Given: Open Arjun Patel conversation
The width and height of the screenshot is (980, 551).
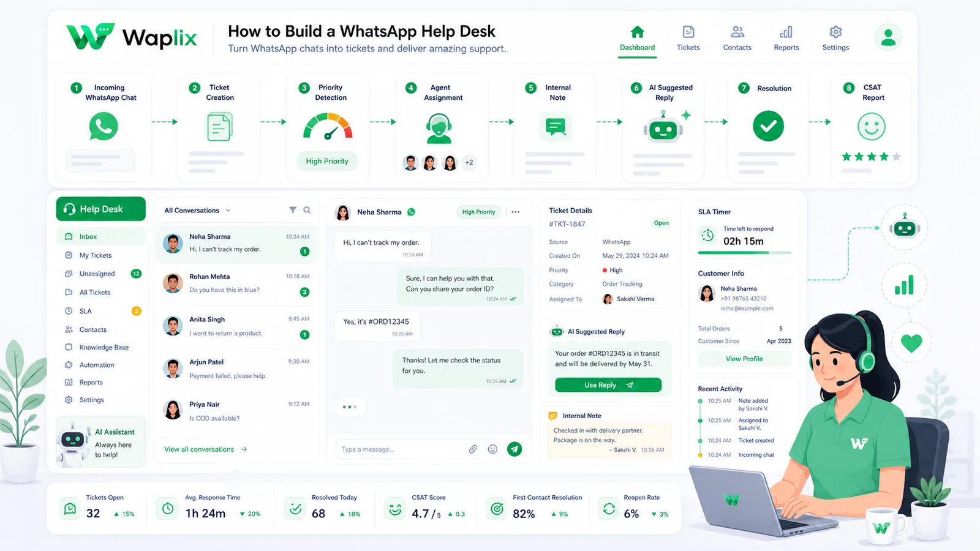Looking at the screenshot, I should click(x=236, y=369).
